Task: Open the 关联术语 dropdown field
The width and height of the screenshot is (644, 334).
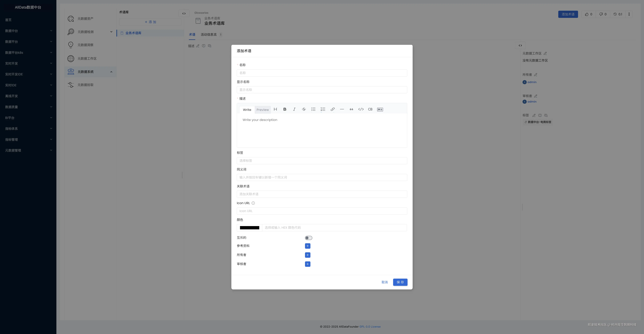Action: (321, 194)
